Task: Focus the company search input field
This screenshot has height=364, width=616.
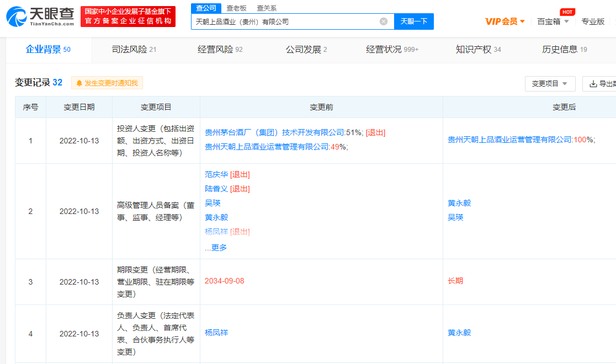Action: click(x=284, y=22)
